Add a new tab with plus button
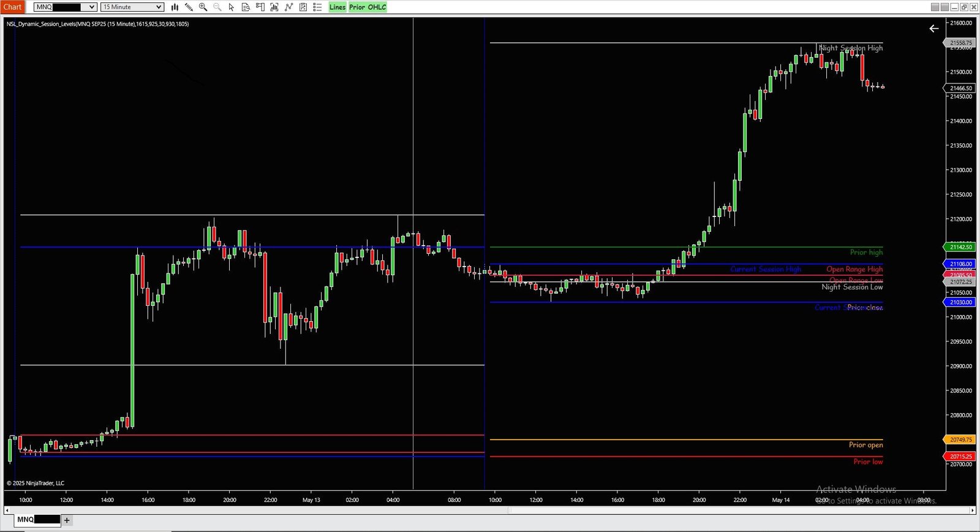This screenshot has height=532, width=980. pos(67,520)
